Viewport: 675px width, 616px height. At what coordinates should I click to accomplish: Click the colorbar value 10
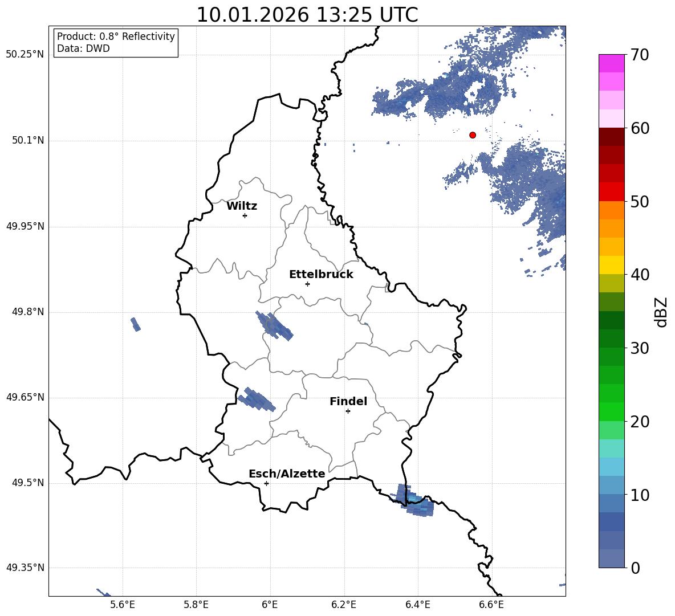[x=640, y=495]
